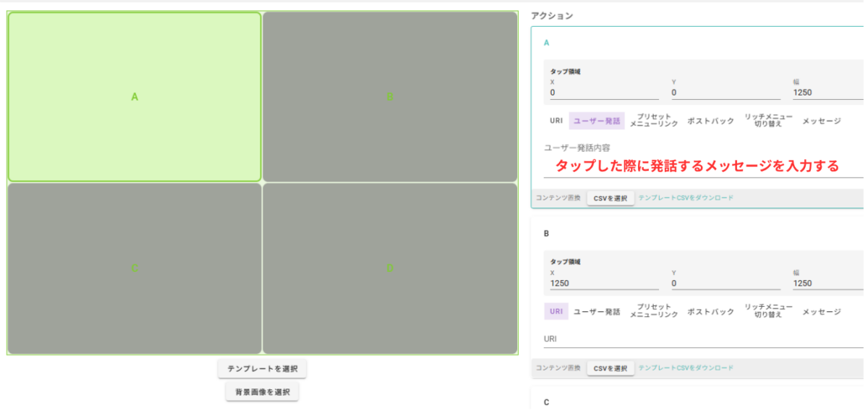Image resolution: width=868 pixels, height=416 pixels.
Task: Select the bottom-left tap area C
Action: (135, 268)
